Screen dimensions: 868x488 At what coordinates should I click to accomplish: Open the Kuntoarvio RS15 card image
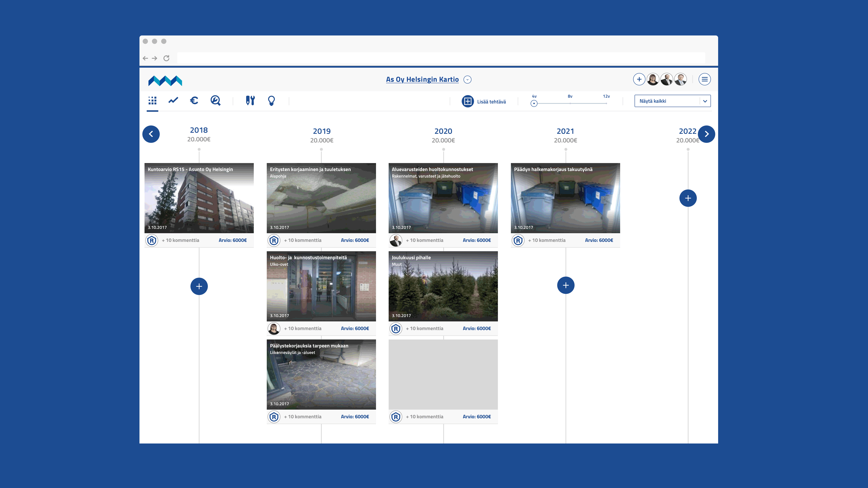199,198
